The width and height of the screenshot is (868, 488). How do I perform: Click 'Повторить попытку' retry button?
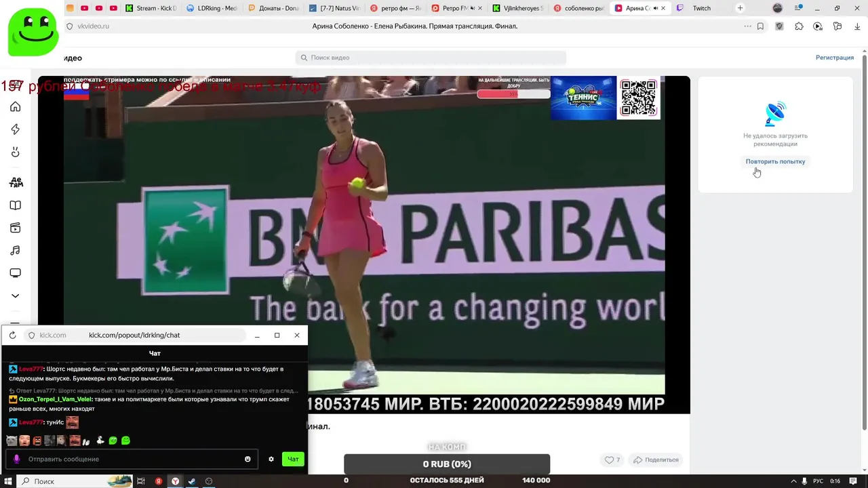click(775, 161)
